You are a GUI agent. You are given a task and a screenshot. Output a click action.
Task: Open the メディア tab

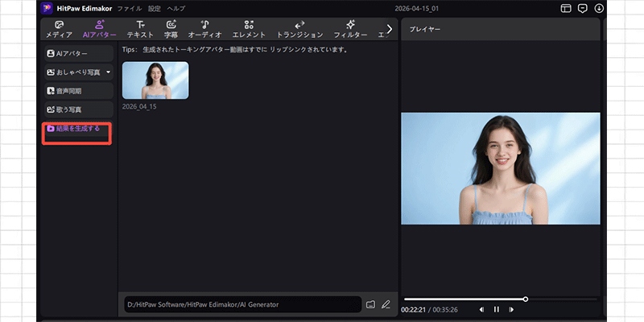pyautogui.click(x=59, y=29)
